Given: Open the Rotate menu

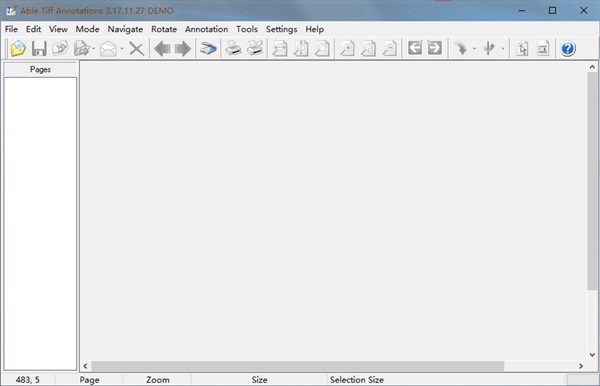Looking at the screenshot, I should (164, 29).
